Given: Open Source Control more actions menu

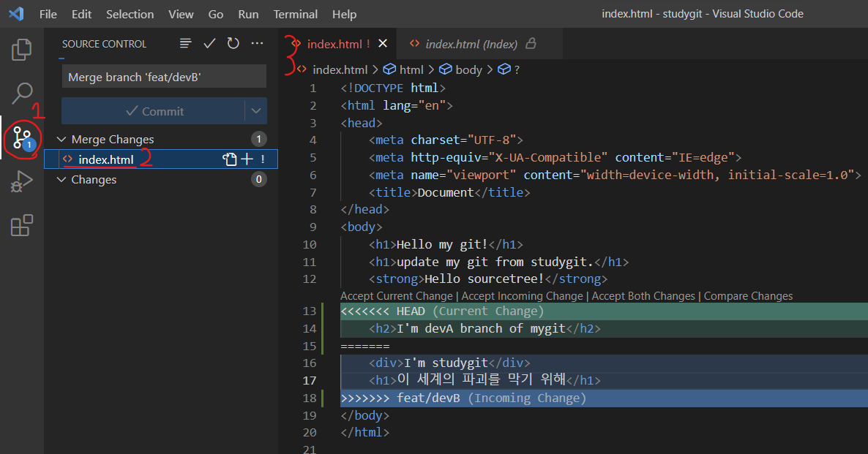Looking at the screenshot, I should [x=257, y=43].
